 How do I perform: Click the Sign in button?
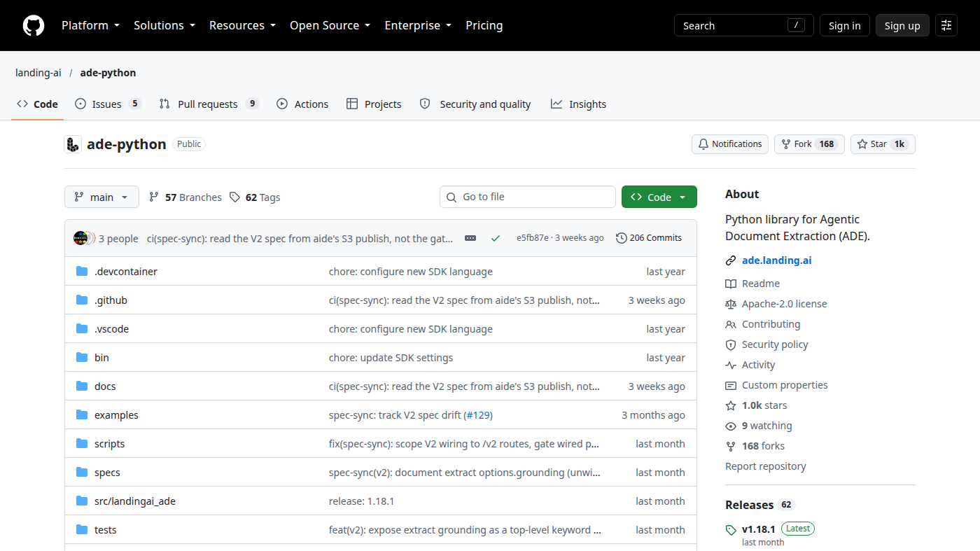click(845, 25)
